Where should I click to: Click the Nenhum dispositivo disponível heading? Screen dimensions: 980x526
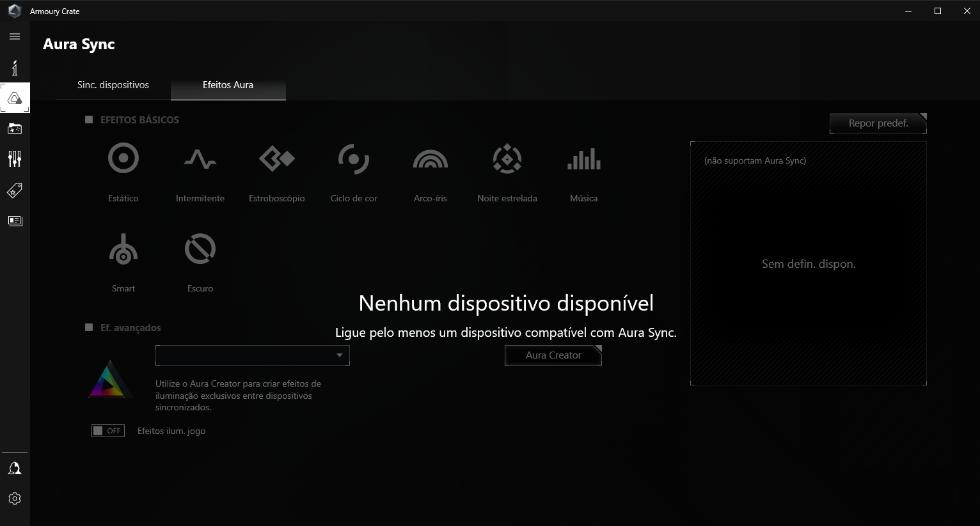click(506, 303)
